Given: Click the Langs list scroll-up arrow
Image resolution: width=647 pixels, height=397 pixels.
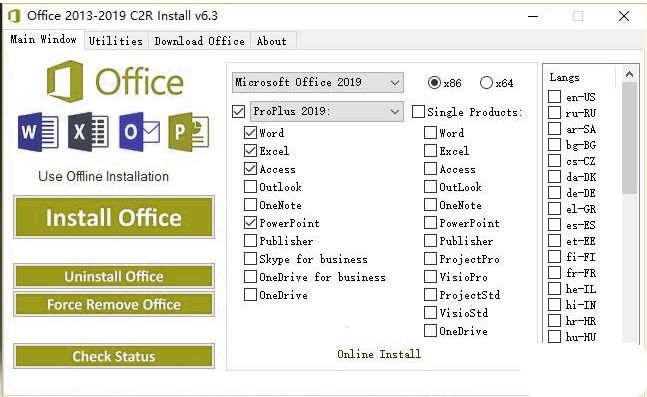Looking at the screenshot, I should 629,74.
